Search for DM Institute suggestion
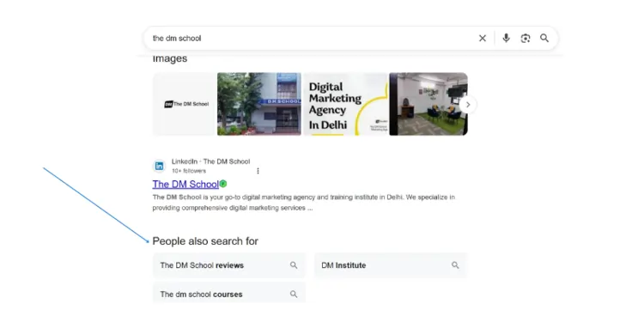Image resolution: width=644 pixels, height=322 pixels. pos(391,265)
